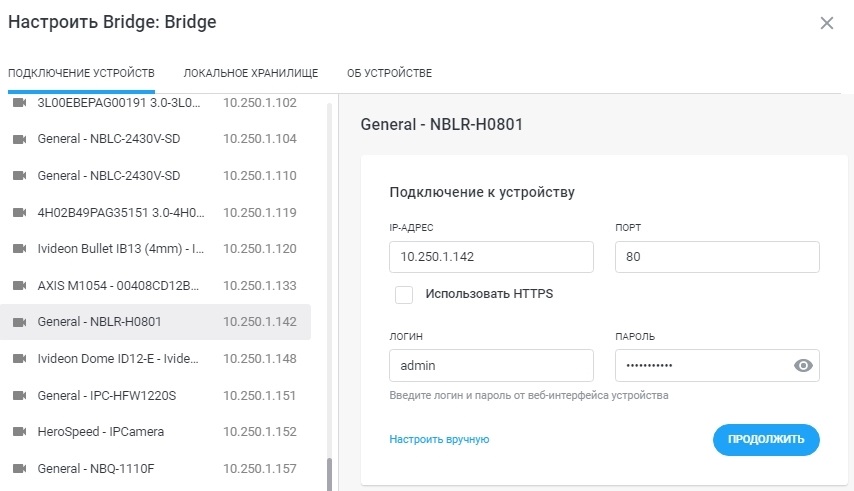
Task: Select device 3L00EBEPAG00191 3.0-3L0...
Action: 119,103
